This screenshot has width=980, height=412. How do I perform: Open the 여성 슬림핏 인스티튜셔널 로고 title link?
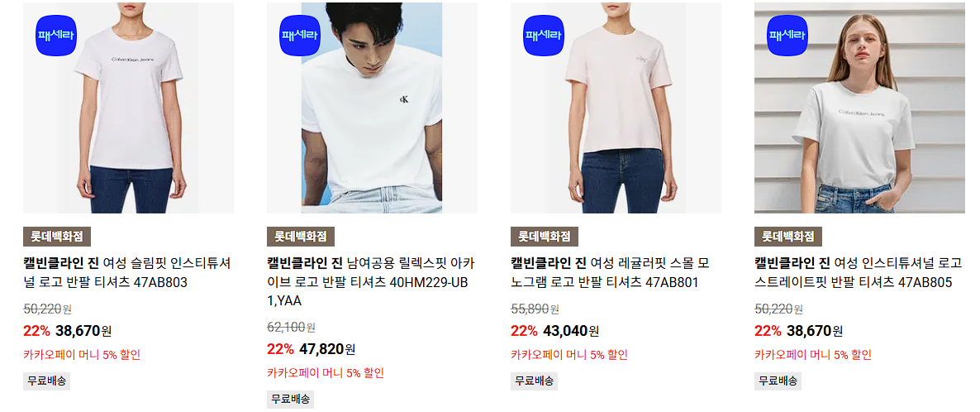tap(127, 272)
